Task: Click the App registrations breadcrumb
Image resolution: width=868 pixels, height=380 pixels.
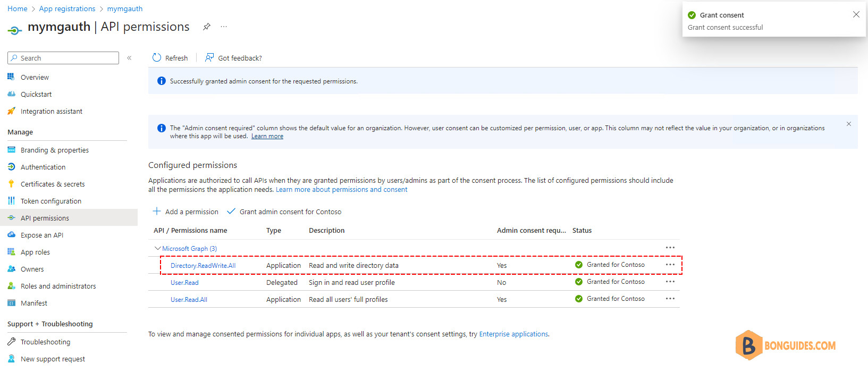Action: [x=67, y=9]
